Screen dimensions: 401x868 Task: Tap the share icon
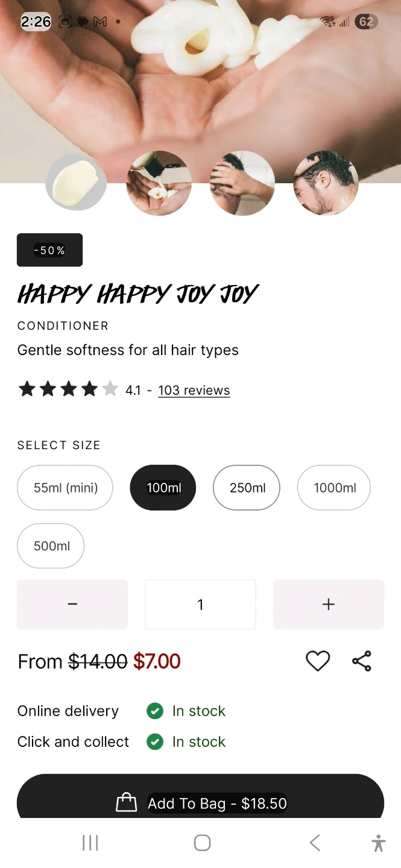click(x=362, y=661)
